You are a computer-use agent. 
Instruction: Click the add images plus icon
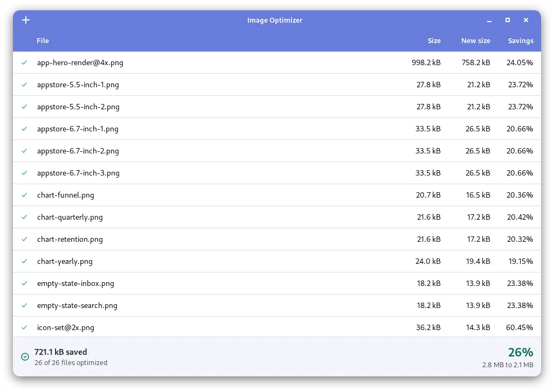(x=26, y=20)
